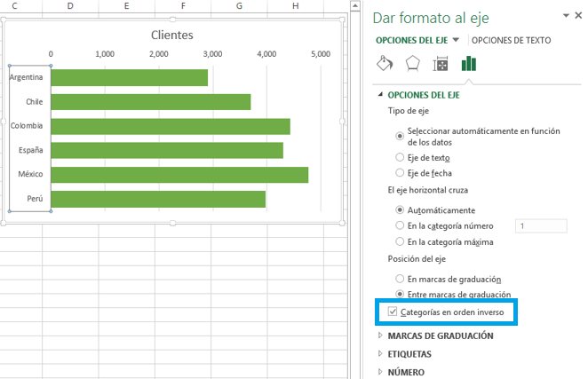
Task: Select 'Entre marcas de graduación' option
Action: click(400, 295)
